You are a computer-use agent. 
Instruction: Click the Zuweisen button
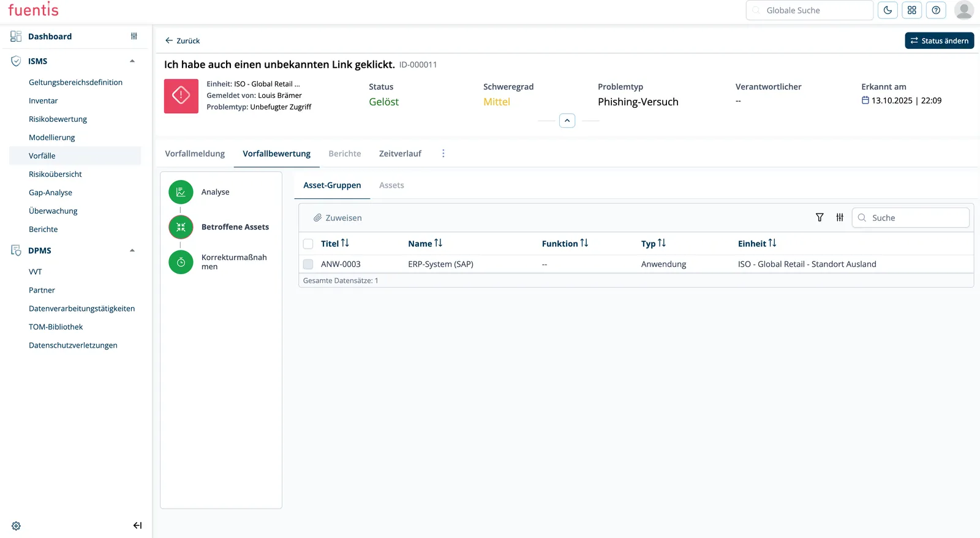coord(337,218)
